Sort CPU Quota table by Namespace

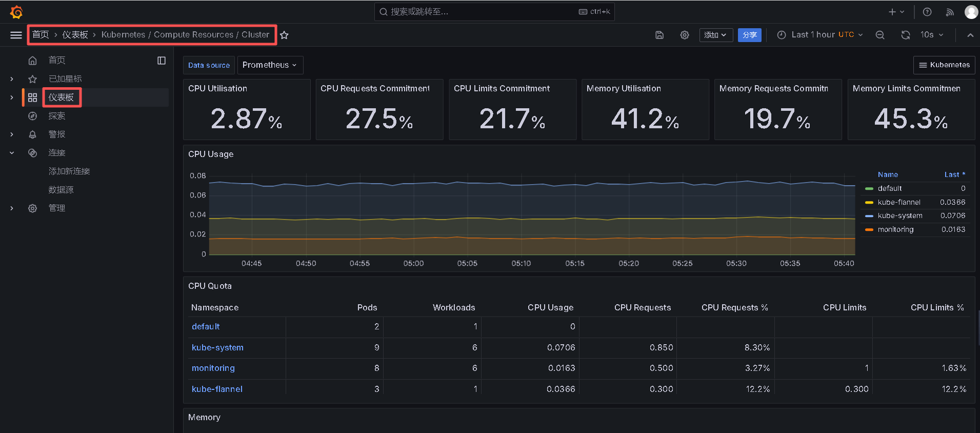[215, 308]
